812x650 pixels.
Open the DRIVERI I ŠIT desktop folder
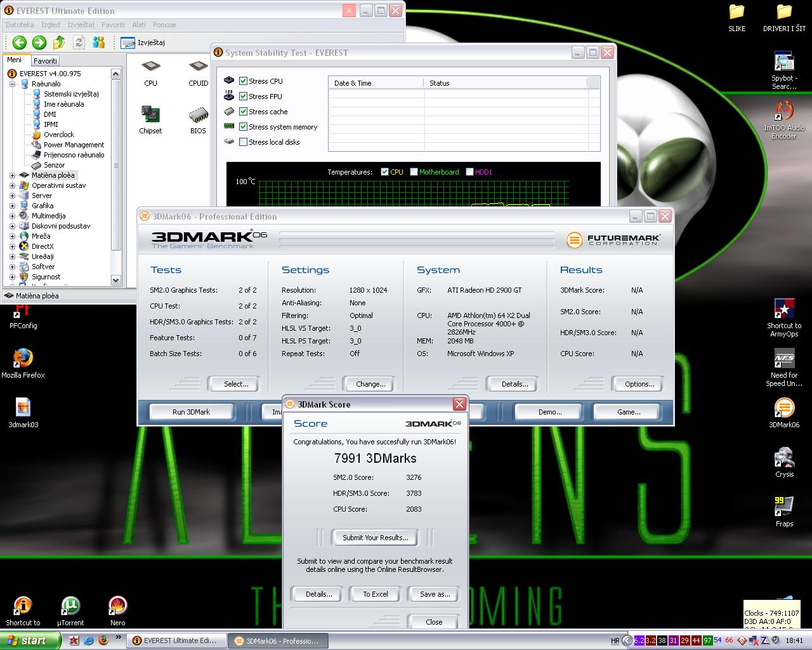click(x=785, y=18)
